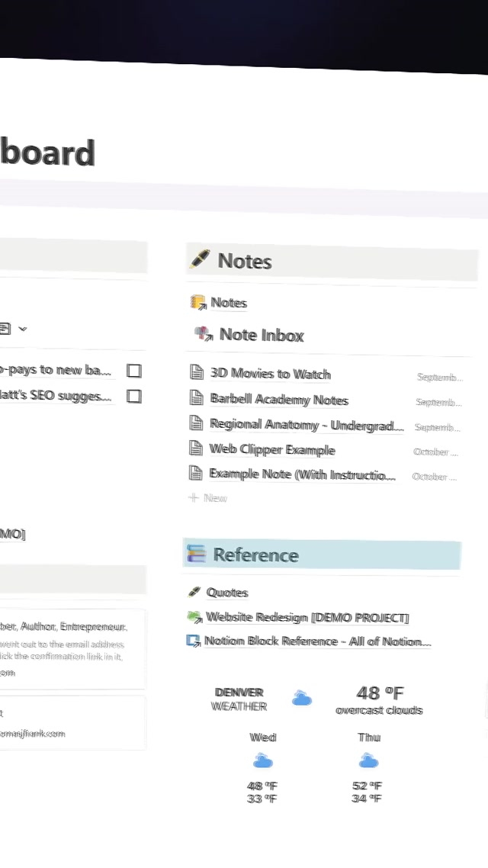
Task: Click the books icon in Reference header
Action: point(197,554)
